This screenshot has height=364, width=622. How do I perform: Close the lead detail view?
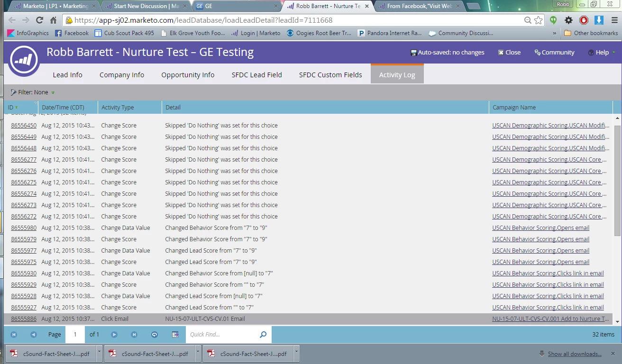[x=509, y=53]
